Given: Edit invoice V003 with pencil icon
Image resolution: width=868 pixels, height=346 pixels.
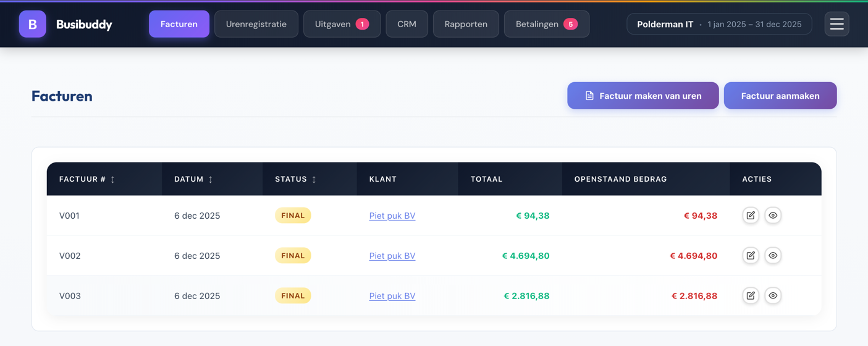Looking at the screenshot, I should click(751, 296).
